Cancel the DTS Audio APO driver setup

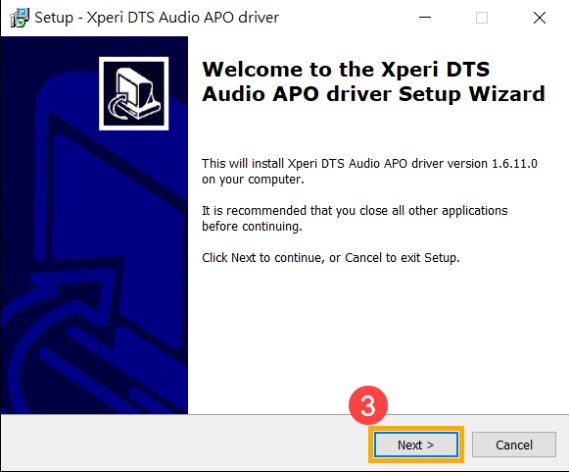(x=514, y=445)
